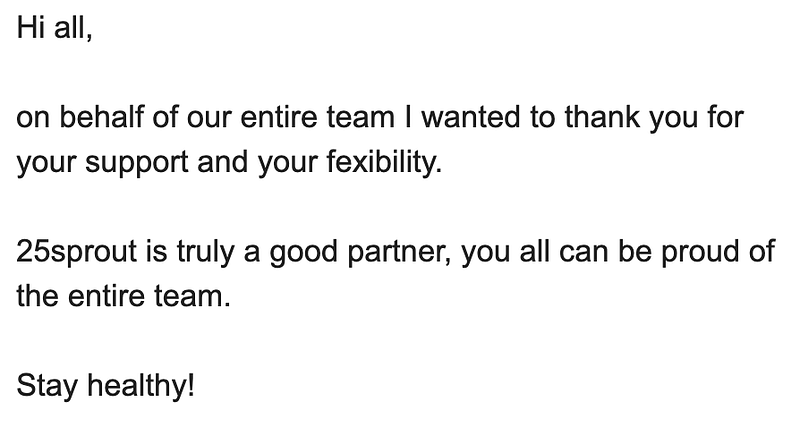This screenshot has width=800, height=430.
Task: Click the word 'good' before partner
Action: [304, 251]
